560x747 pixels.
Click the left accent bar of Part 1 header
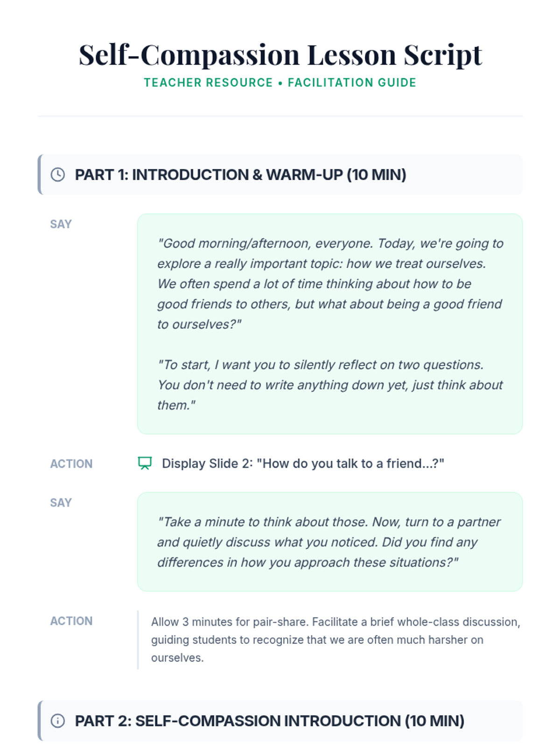coord(40,175)
